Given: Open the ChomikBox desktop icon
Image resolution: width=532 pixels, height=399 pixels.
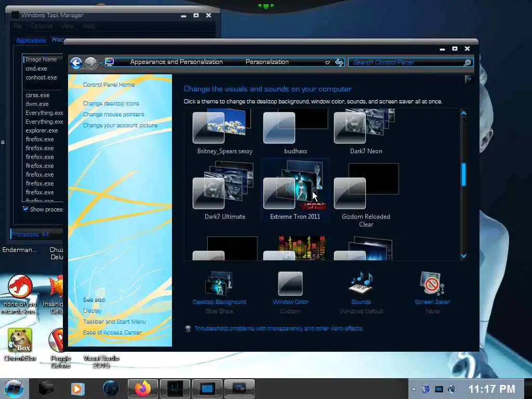Looking at the screenshot, I should 20,344.
